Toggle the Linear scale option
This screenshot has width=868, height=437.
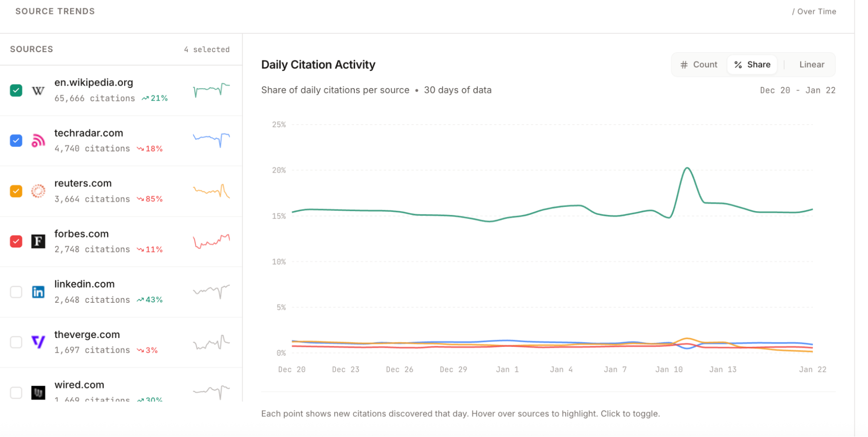click(812, 65)
